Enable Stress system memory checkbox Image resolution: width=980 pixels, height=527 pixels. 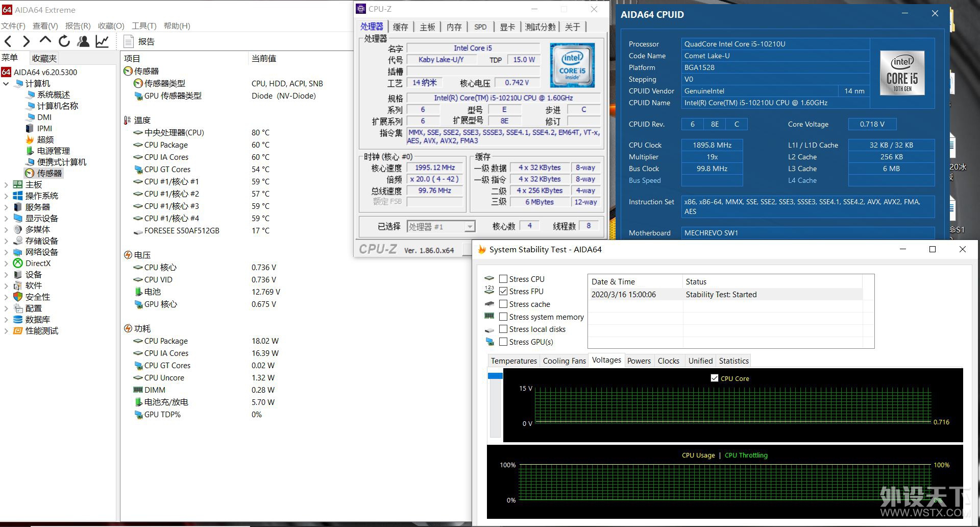(503, 317)
